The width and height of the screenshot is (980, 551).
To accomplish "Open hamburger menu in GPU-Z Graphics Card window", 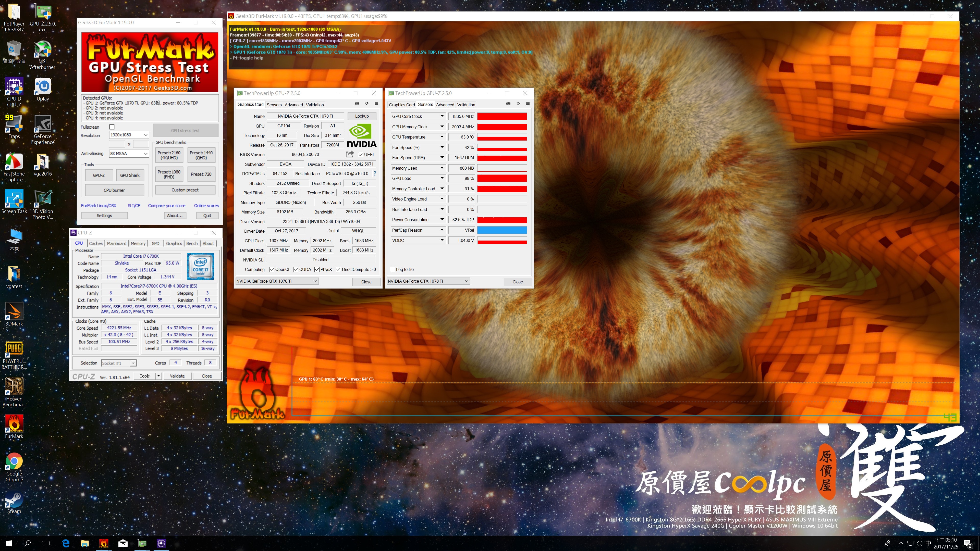I will pos(376,103).
